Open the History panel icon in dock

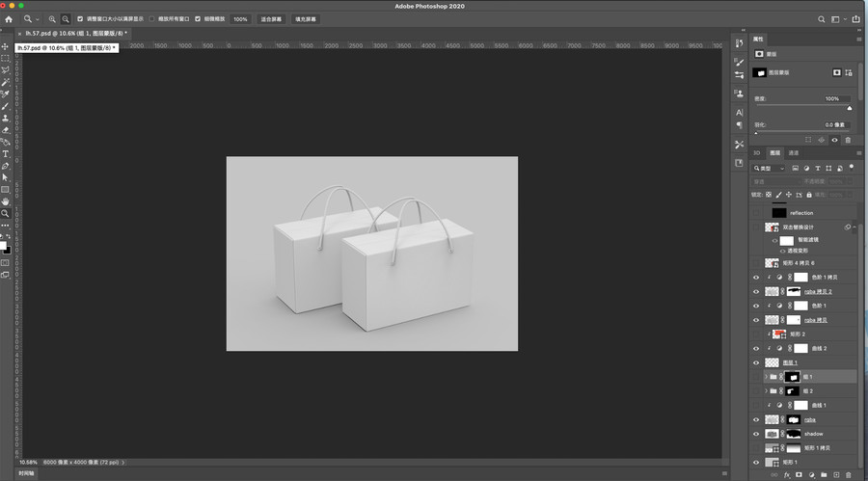click(x=739, y=43)
